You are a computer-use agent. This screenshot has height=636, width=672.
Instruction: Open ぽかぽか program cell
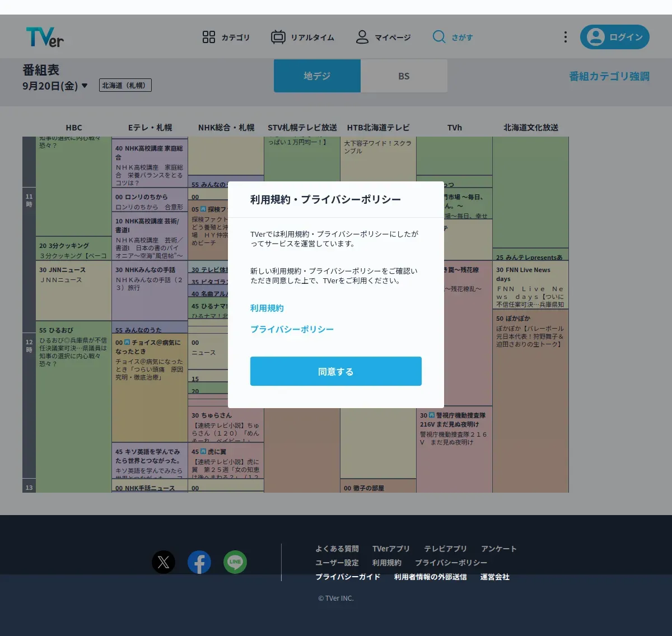(x=531, y=401)
